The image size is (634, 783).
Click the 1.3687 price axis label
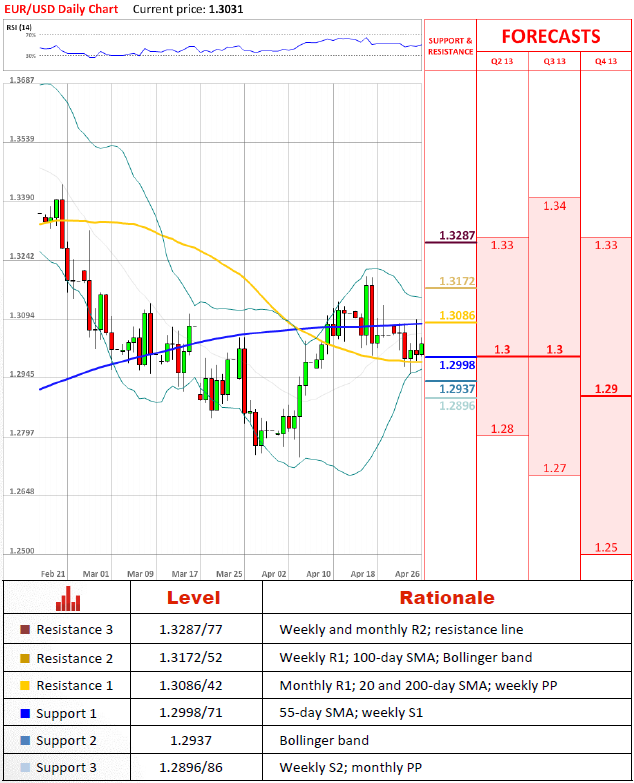[22, 80]
